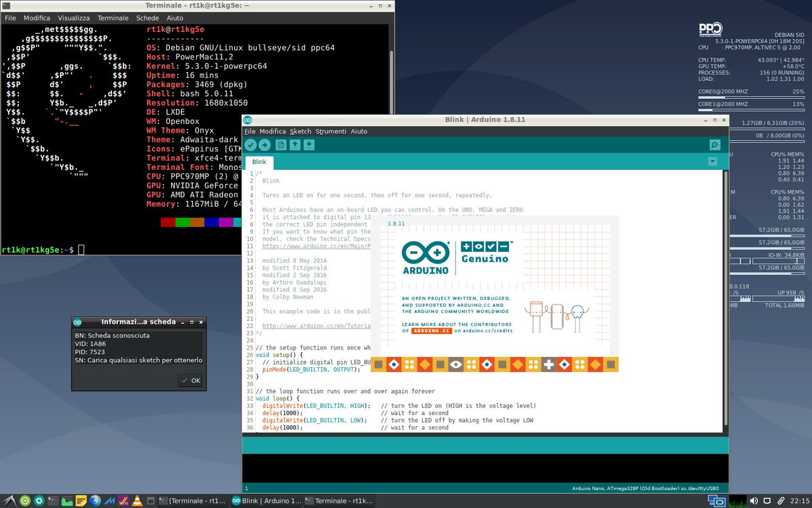
Task: Open the Serial Monitor magnifier icon
Action: point(715,145)
